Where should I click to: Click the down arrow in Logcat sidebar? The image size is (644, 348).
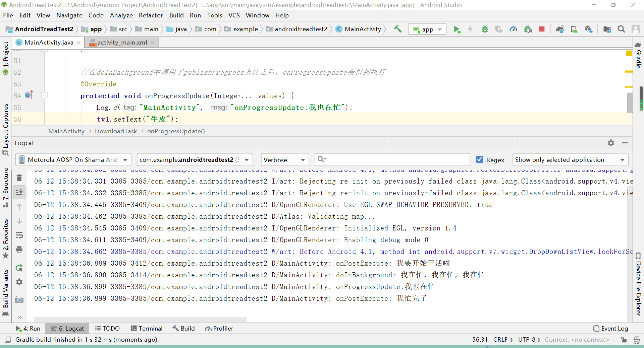click(x=19, y=221)
